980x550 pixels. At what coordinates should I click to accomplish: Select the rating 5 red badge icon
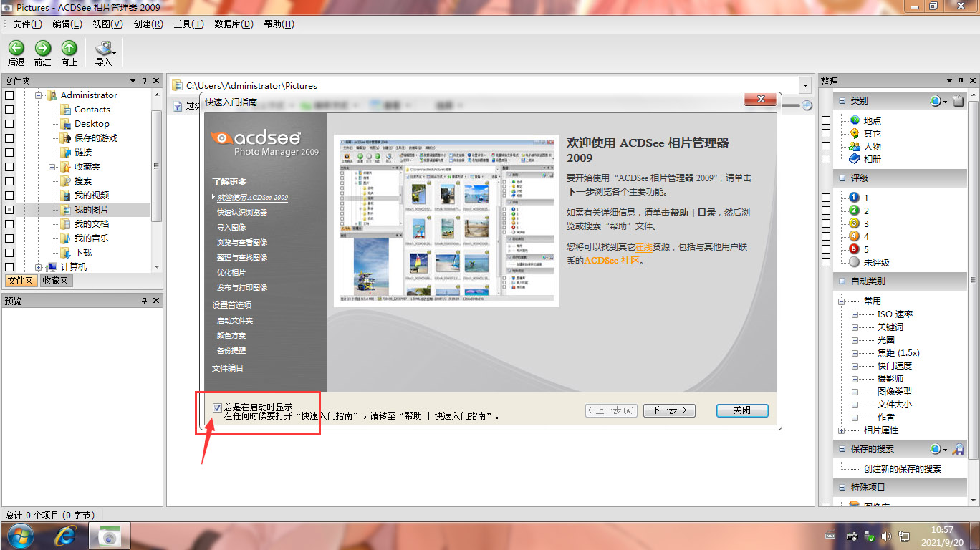coord(854,249)
